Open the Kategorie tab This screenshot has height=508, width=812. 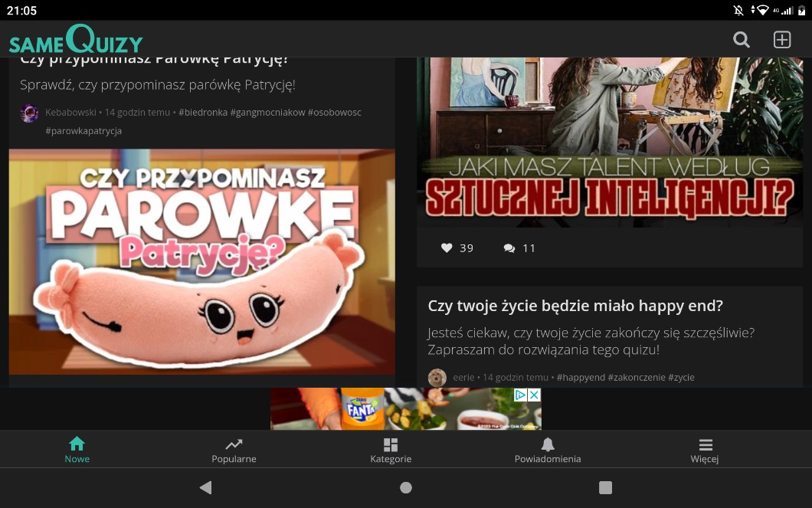(x=391, y=450)
